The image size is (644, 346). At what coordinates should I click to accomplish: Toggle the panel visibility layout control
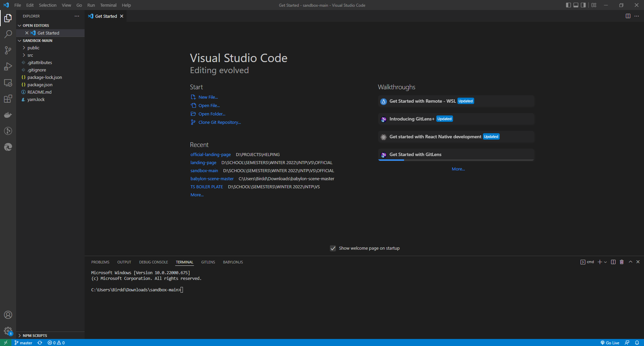[576, 5]
